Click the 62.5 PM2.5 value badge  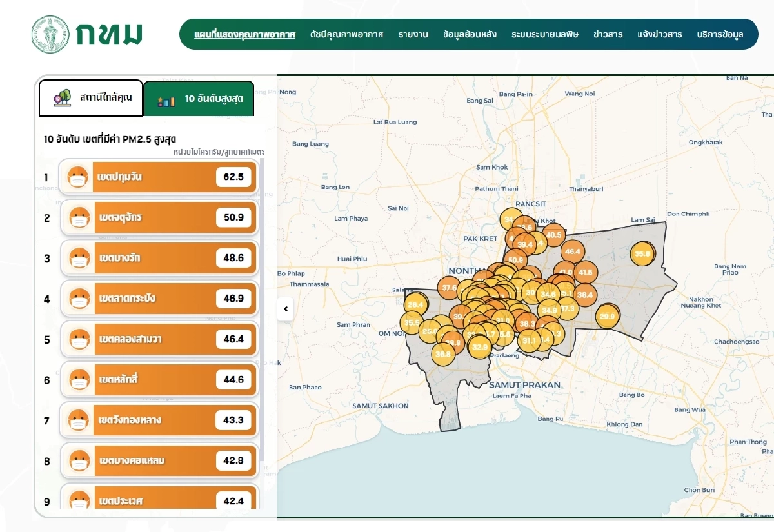click(233, 177)
